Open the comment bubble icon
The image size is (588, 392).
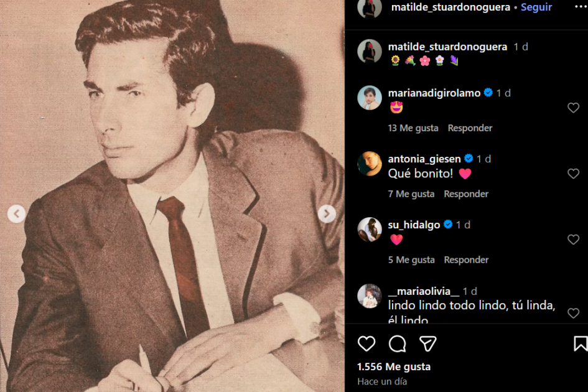[x=397, y=343]
